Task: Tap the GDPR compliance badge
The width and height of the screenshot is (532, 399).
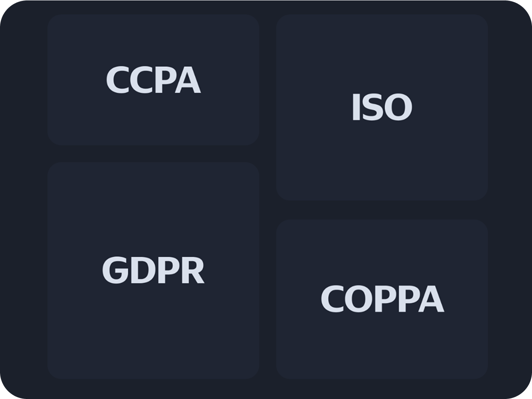Action: point(153,270)
